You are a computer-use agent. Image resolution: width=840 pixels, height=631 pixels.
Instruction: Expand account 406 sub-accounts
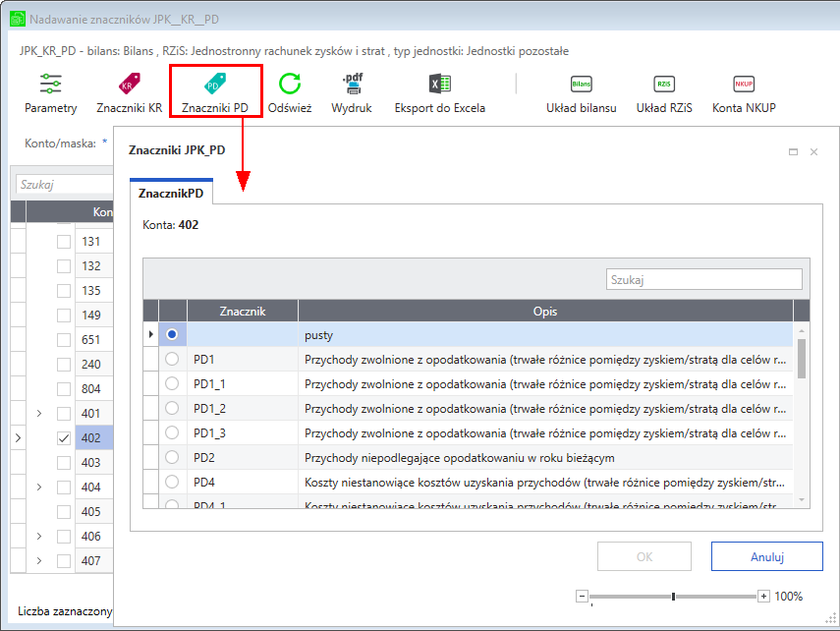coord(39,536)
